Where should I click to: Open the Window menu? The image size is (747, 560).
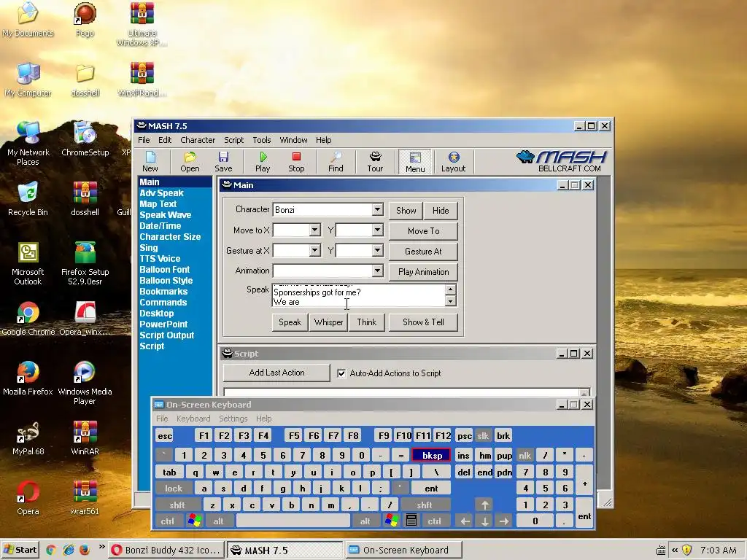tap(293, 140)
